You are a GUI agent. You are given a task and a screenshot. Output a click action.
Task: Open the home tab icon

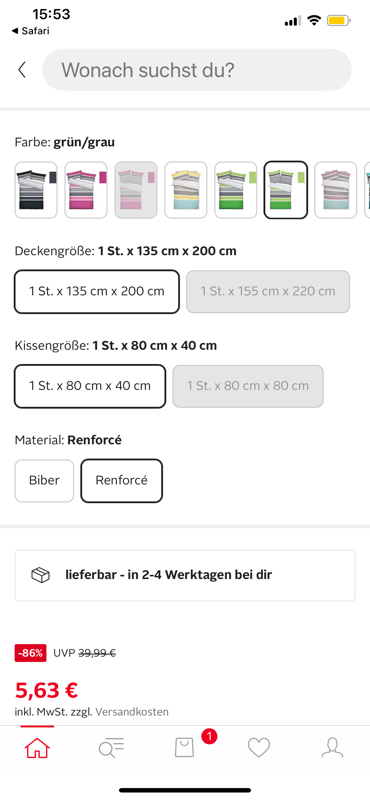(x=37, y=748)
